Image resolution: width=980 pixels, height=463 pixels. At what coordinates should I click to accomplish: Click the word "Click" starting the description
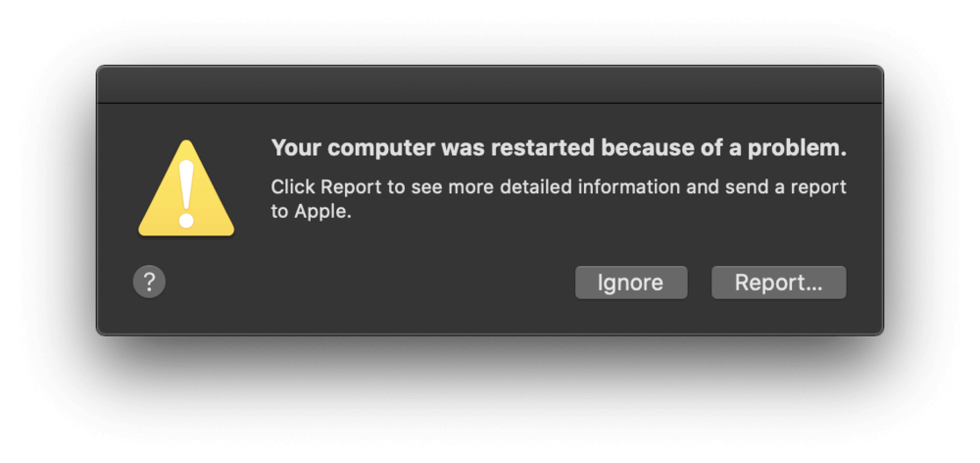click(293, 187)
